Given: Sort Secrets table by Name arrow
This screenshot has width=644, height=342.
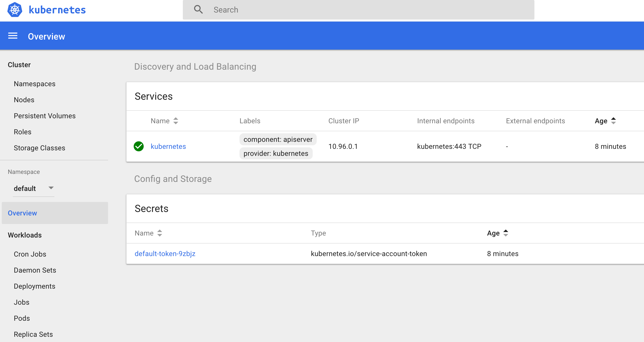Looking at the screenshot, I should [x=159, y=233].
